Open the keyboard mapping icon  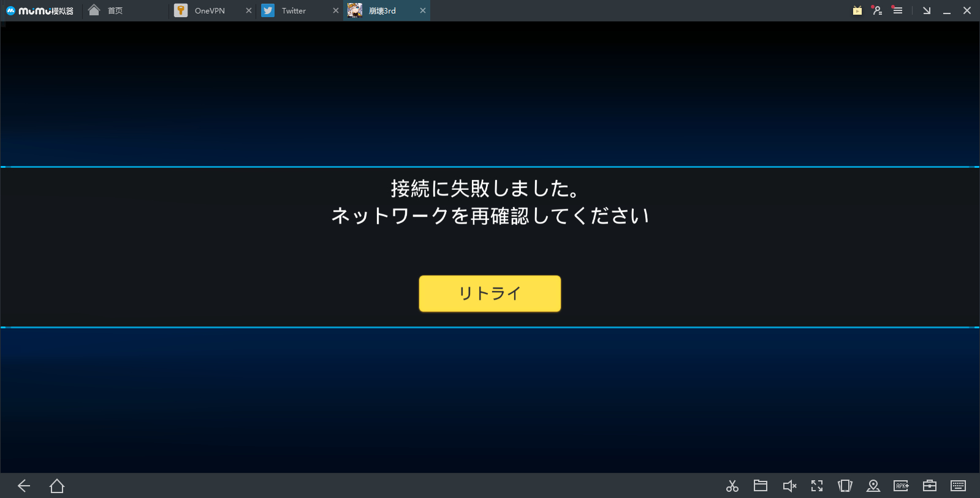(x=959, y=486)
